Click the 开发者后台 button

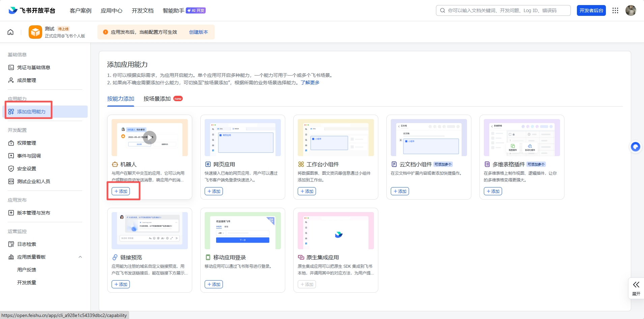pyautogui.click(x=591, y=10)
